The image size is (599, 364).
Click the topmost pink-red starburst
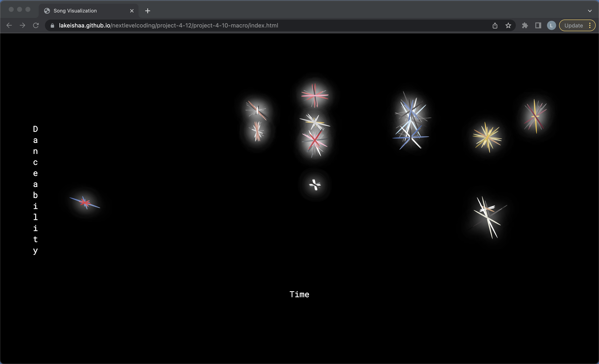314,95
